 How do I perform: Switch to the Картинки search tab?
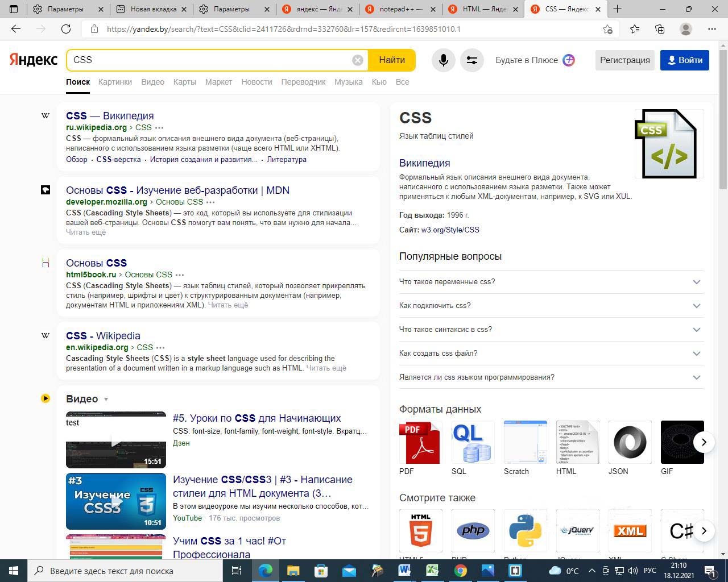click(115, 82)
